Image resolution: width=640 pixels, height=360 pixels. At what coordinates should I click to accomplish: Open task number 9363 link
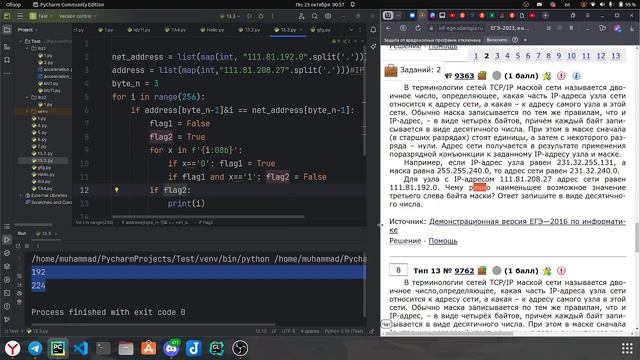pos(464,76)
